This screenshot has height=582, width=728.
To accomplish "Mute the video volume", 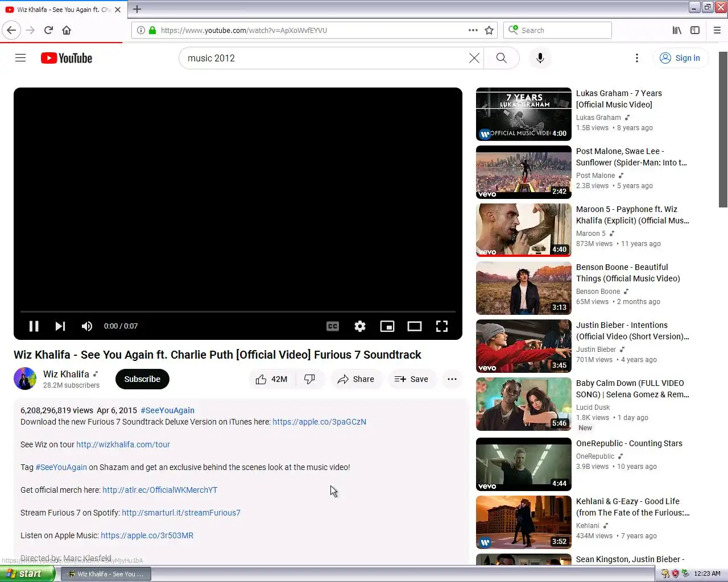I will [x=86, y=326].
